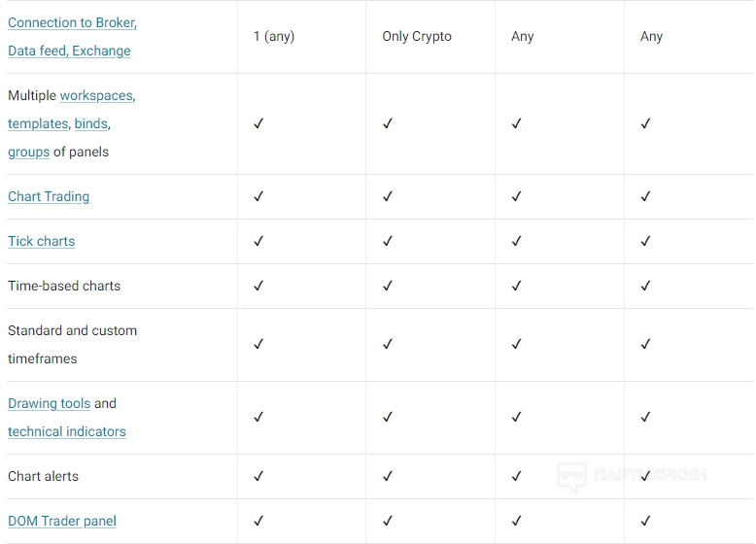Image resolution: width=756 pixels, height=544 pixels.
Task: Click second column checkmark in Tick charts row
Action: (x=388, y=241)
